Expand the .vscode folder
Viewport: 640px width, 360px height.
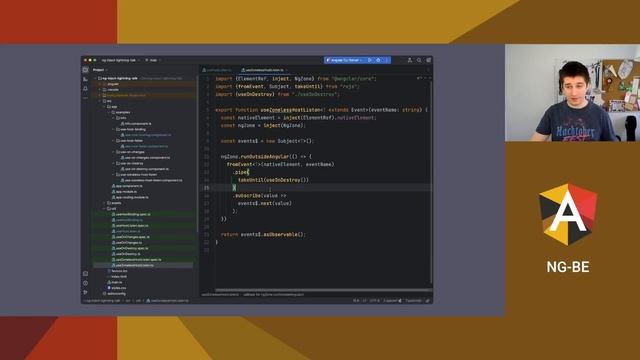(x=100, y=89)
